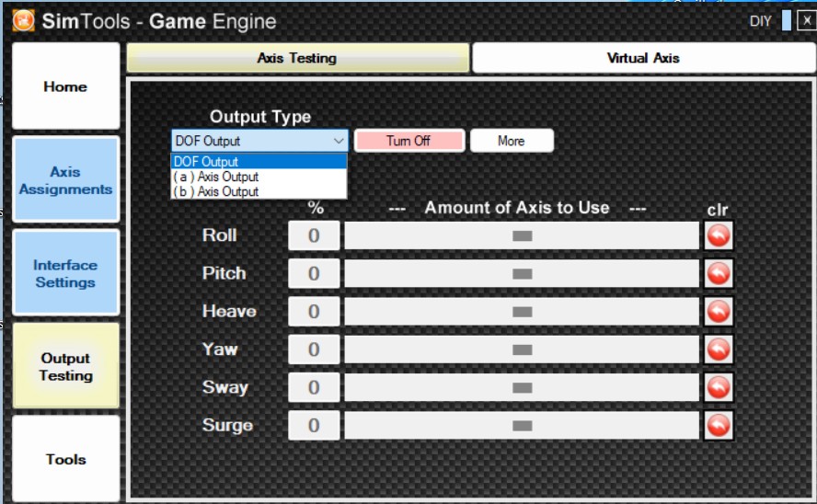
Task: Clear the Yaw axis value icon
Action: point(719,349)
